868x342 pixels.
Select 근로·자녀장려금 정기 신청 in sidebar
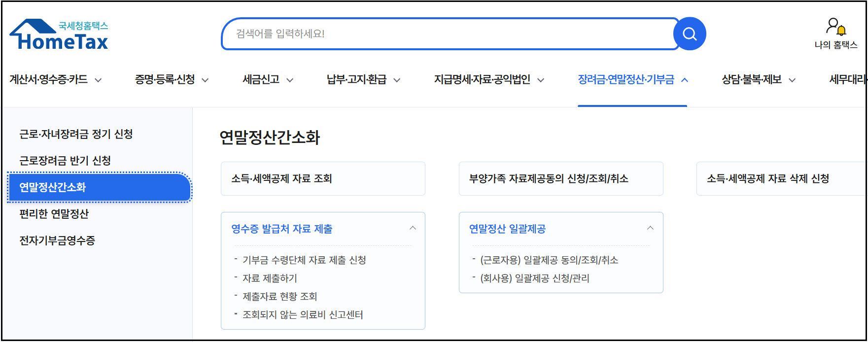pyautogui.click(x=76, y=134)
